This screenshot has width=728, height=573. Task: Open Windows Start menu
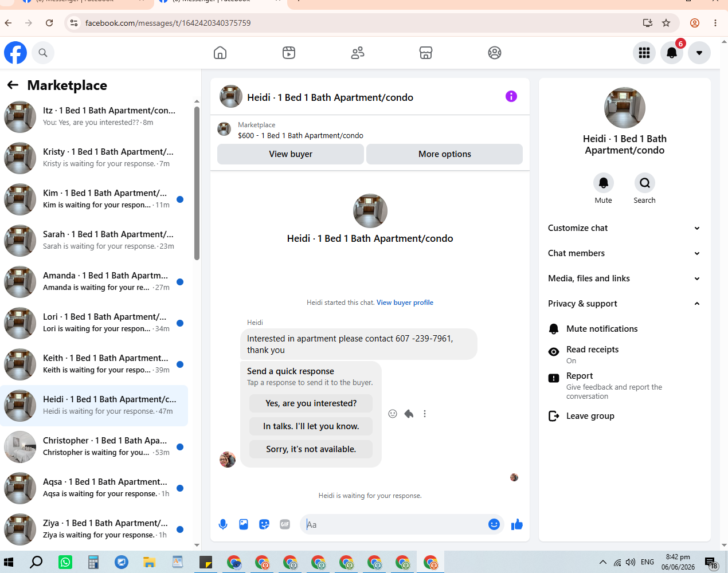9,562
